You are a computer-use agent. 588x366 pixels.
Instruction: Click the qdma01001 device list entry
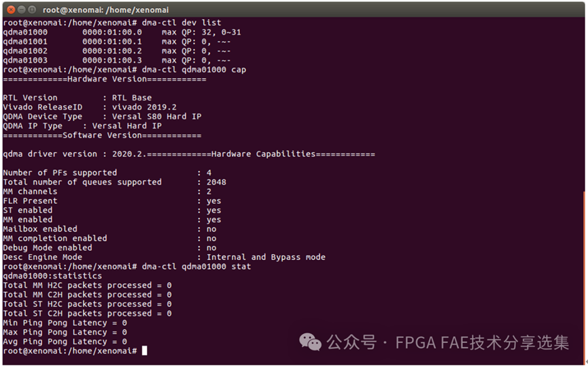[x=25, y=41]
